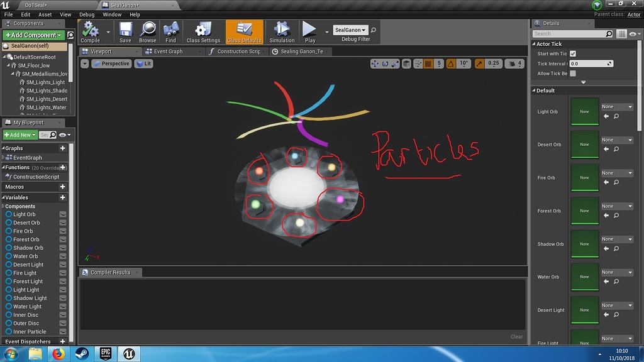Click Add New in My Blueprint panel
Viewport: 644px width, 362px height.
click(19, 134)
